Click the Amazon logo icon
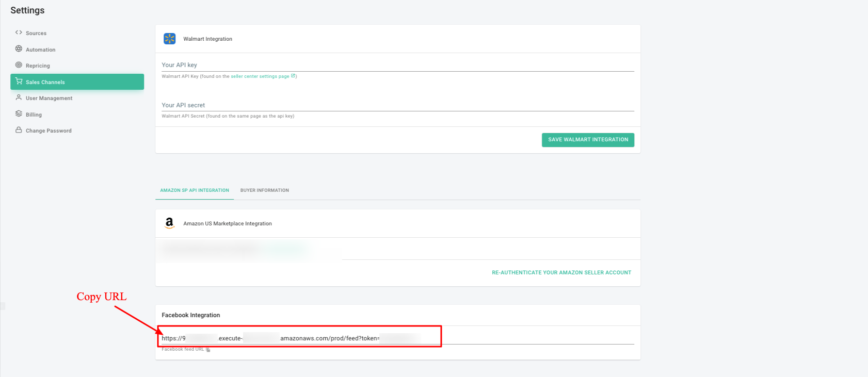Screen dimensions: 868x377 point(169,223)
